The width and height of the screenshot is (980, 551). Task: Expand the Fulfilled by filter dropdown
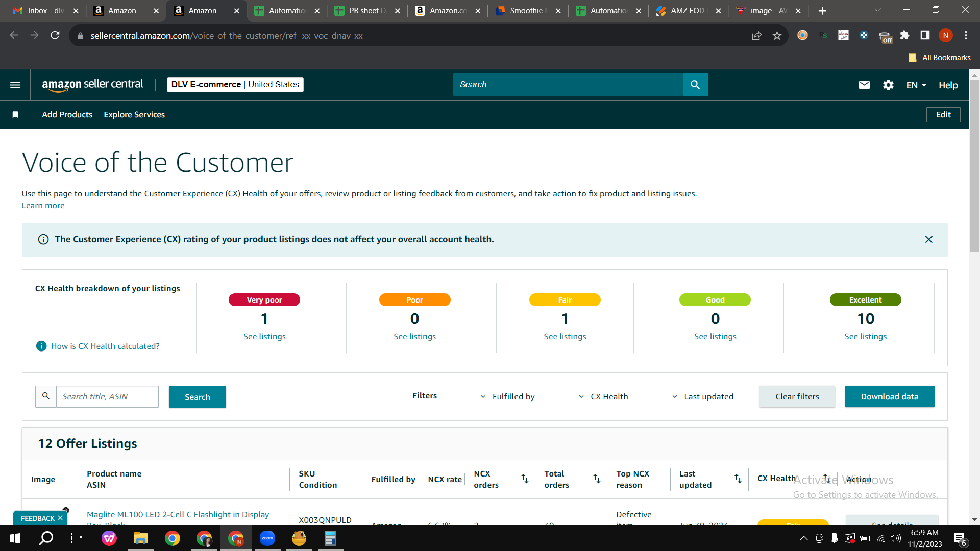coord(507,396)
